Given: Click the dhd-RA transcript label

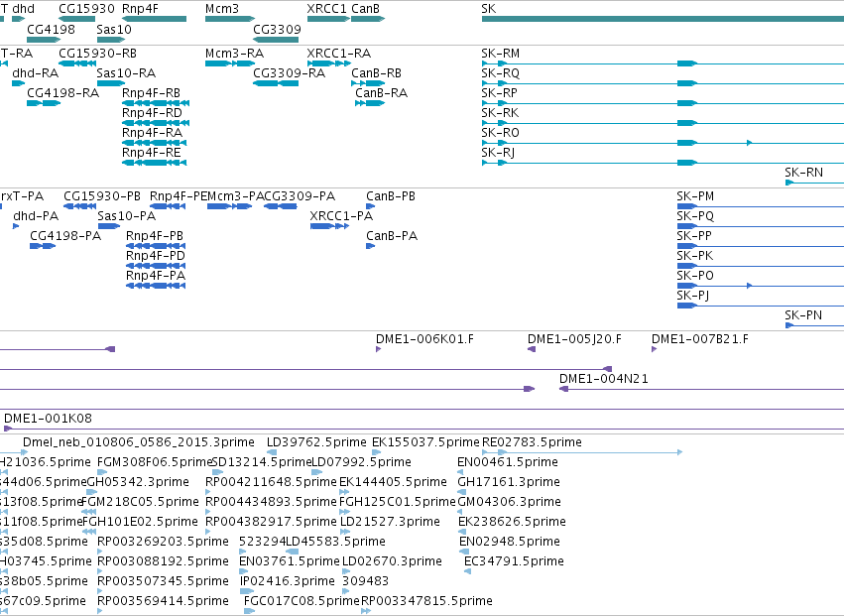Looking at the screenshot, I should (36, 73).
